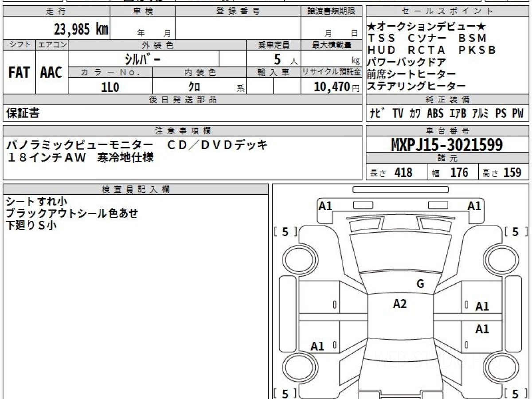
Task: Click the A1 mark at top-left bumper corner
Action: [x=325, y=206]
